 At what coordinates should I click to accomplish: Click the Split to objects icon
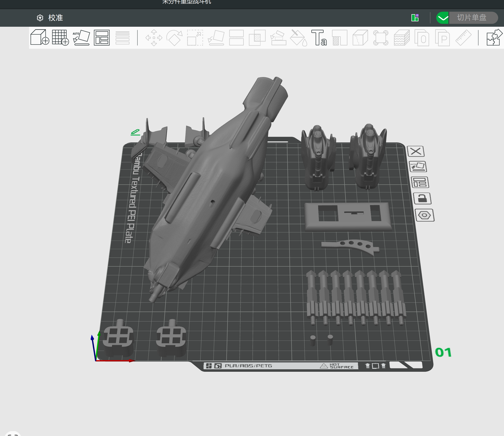pos(422,38)
